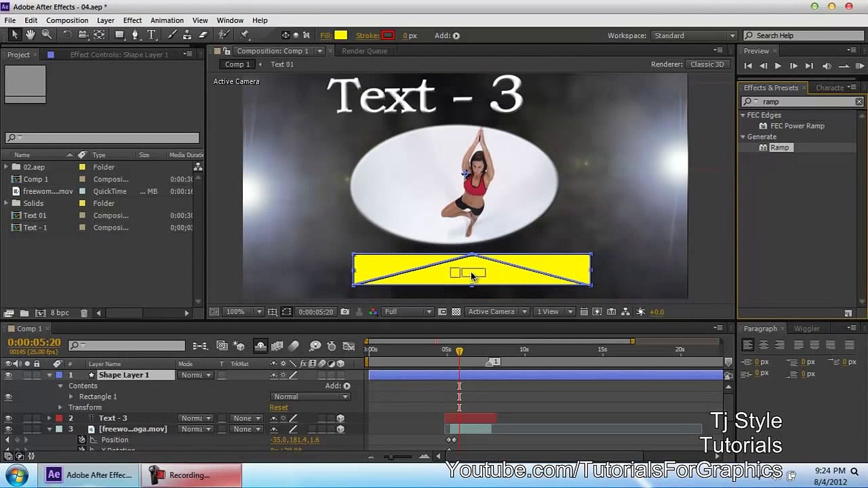The width and height of the screenshot is (868, 488).
Task: Click the Stroke label in toolbar
Action: (367, 36)
